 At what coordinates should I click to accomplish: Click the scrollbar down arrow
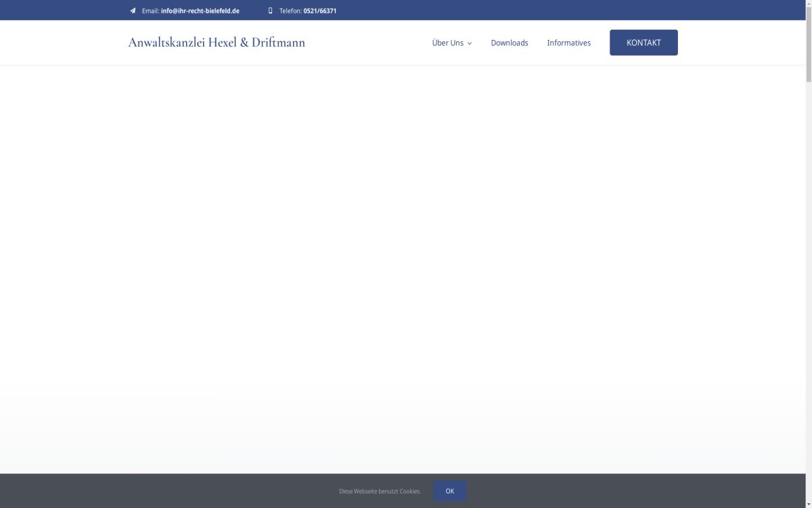809,504
